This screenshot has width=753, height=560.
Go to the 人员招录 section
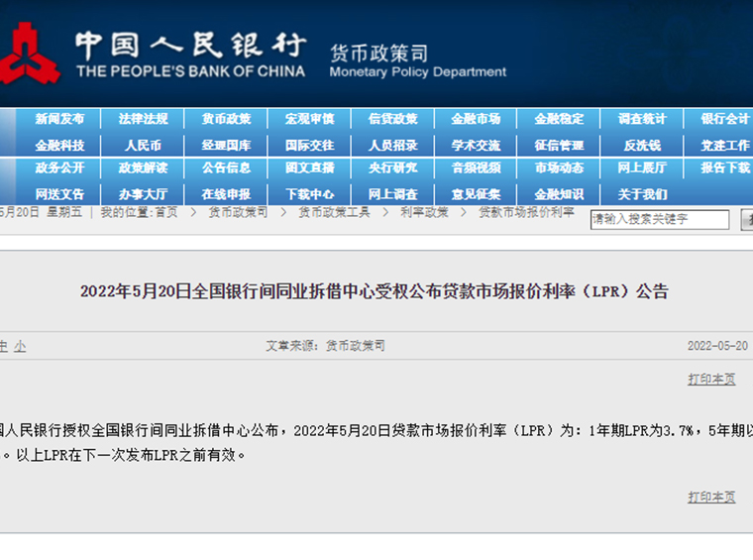tap(392, 145)
